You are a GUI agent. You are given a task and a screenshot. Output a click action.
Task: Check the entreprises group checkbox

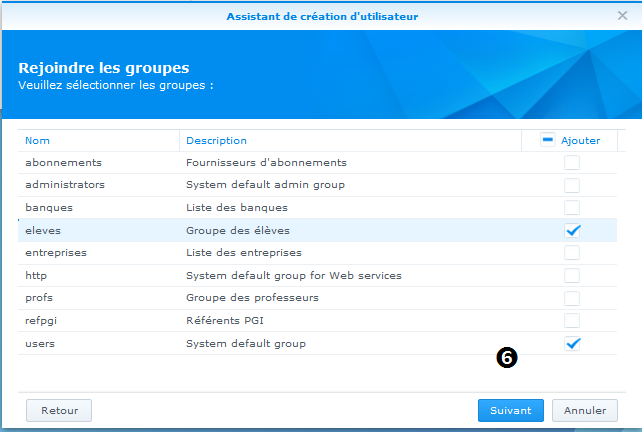pyautogui.click(x=572, y=253)
